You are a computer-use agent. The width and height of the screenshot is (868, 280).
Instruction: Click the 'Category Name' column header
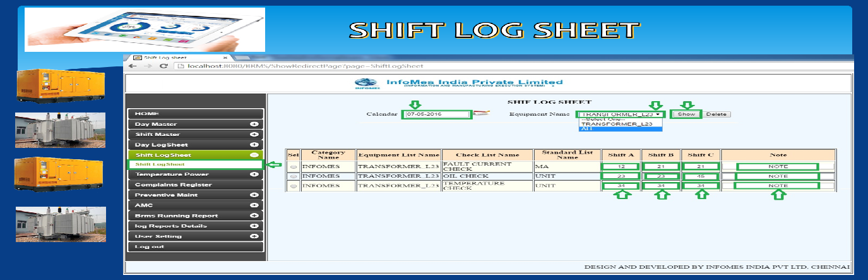328,154
